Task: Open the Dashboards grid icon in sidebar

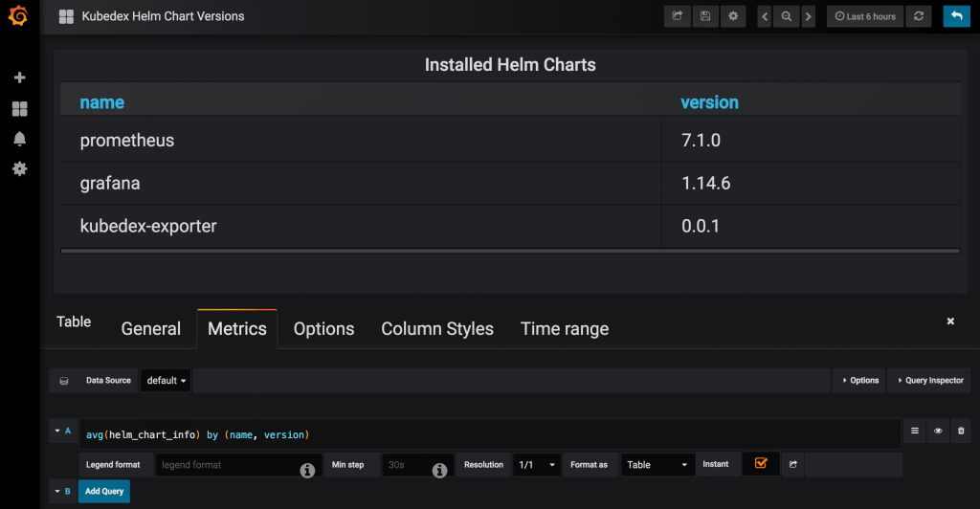Action: pyautogui.click(x=19, y=109)
